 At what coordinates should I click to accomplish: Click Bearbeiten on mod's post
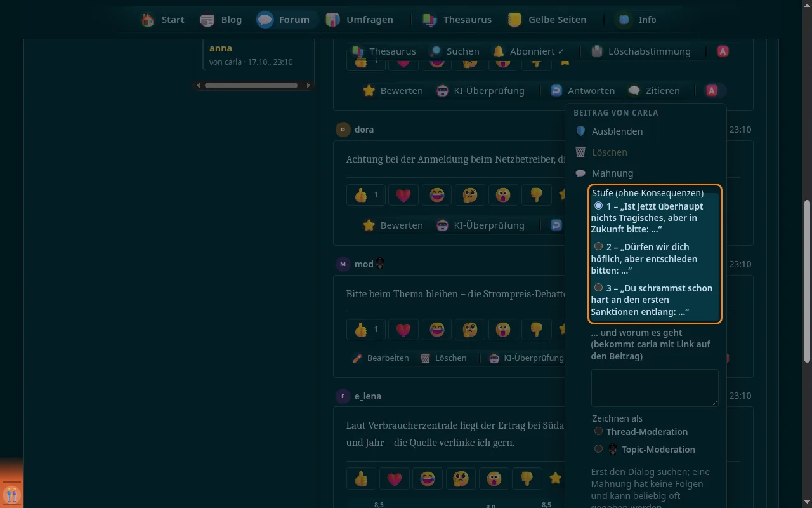tap(381, 358)
